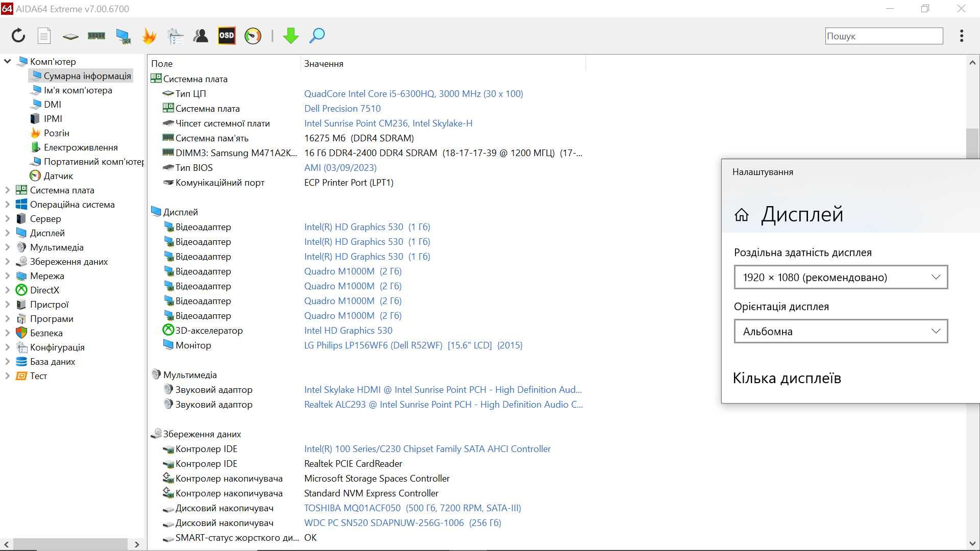Expand the DirectX tree node
Image resolution: width=980 pixels, height=551 pixels.
tap(7, 290)
